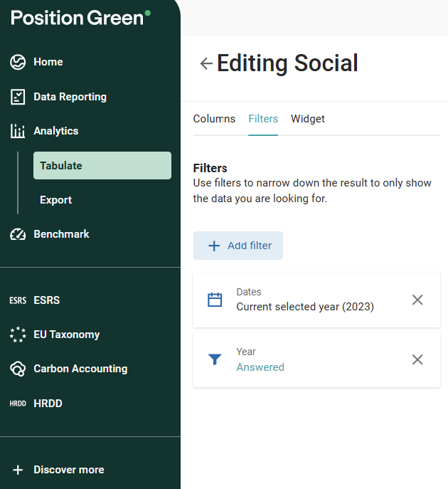
Task: Go back using the left arrow
Action: pos(206,63)
